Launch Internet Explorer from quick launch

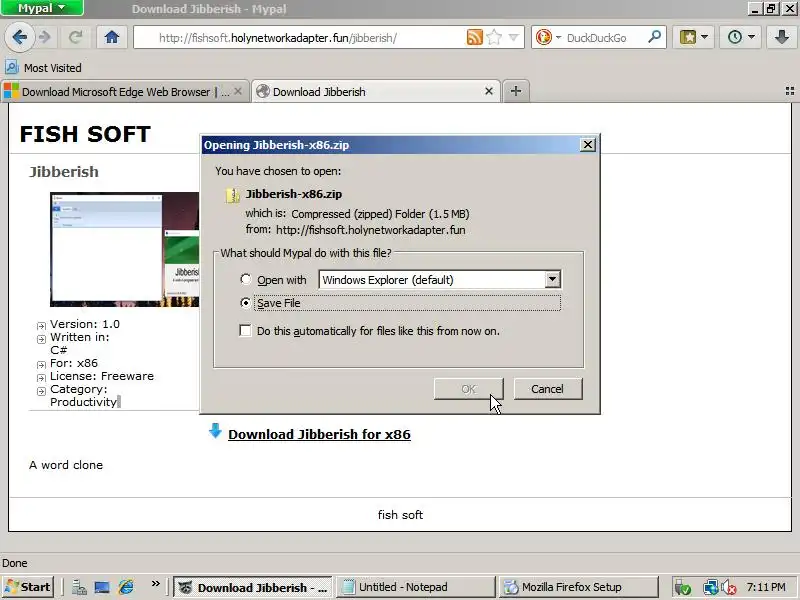126,587
